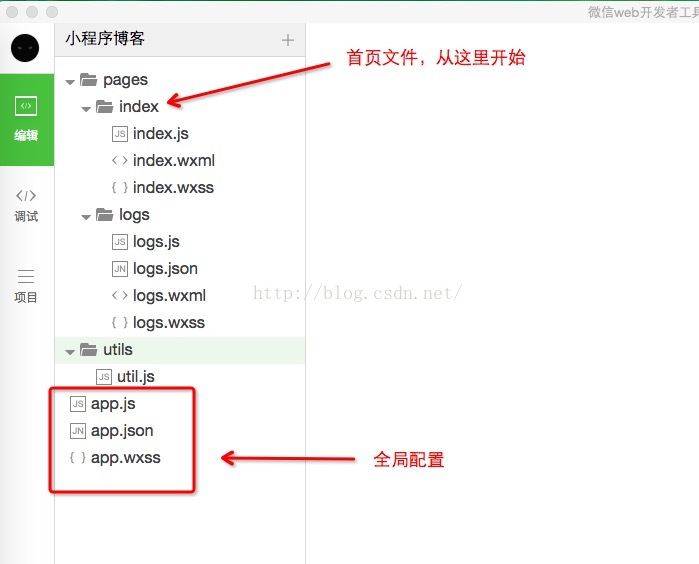Select index.wxml file
699x564 pixels.
pos(173,161)
